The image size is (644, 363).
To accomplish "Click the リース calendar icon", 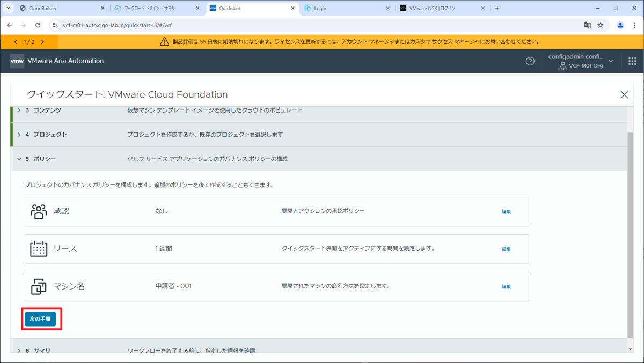I will coord(39,249).
